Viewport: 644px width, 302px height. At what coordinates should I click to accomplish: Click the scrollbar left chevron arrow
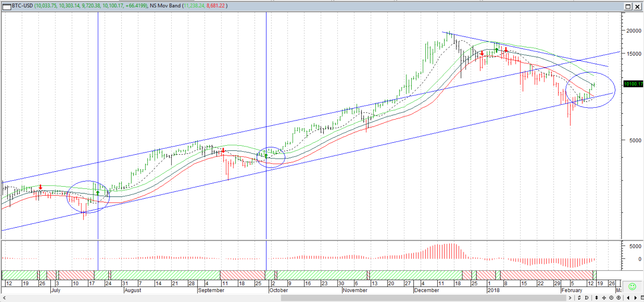4,298
